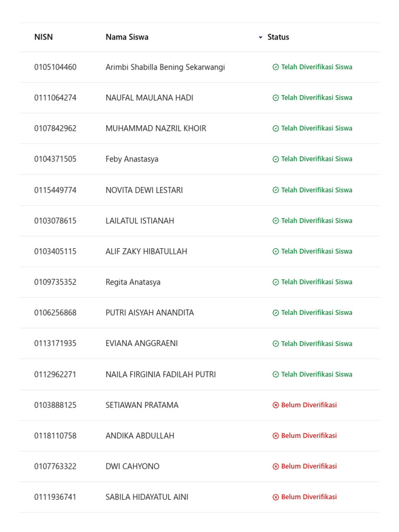The width and height of the screenshot is (399, 532).
Task: Click the status of PUTRI AISYAH ANANDITA
Action: [x=312, y=312]
